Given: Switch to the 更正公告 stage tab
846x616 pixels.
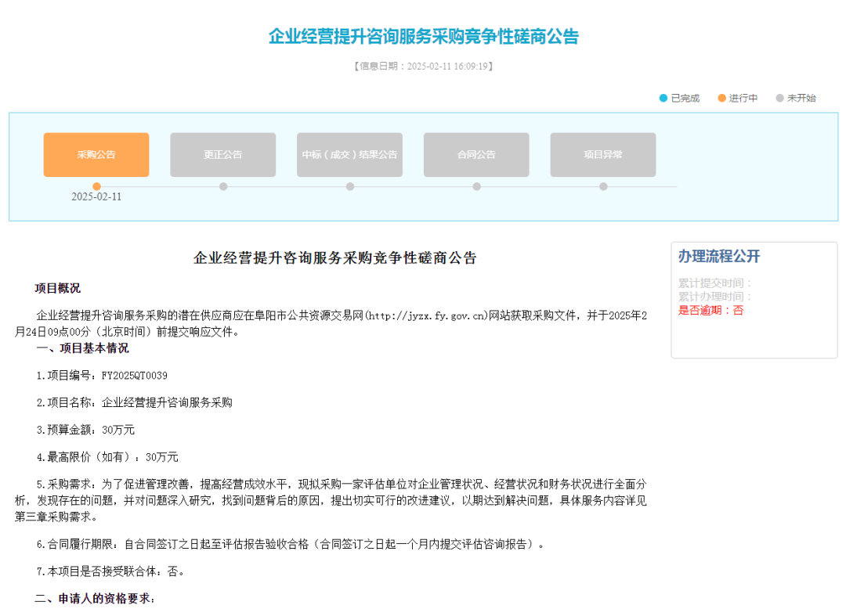Looking at the screenshot, I should [x=223, y=155].
